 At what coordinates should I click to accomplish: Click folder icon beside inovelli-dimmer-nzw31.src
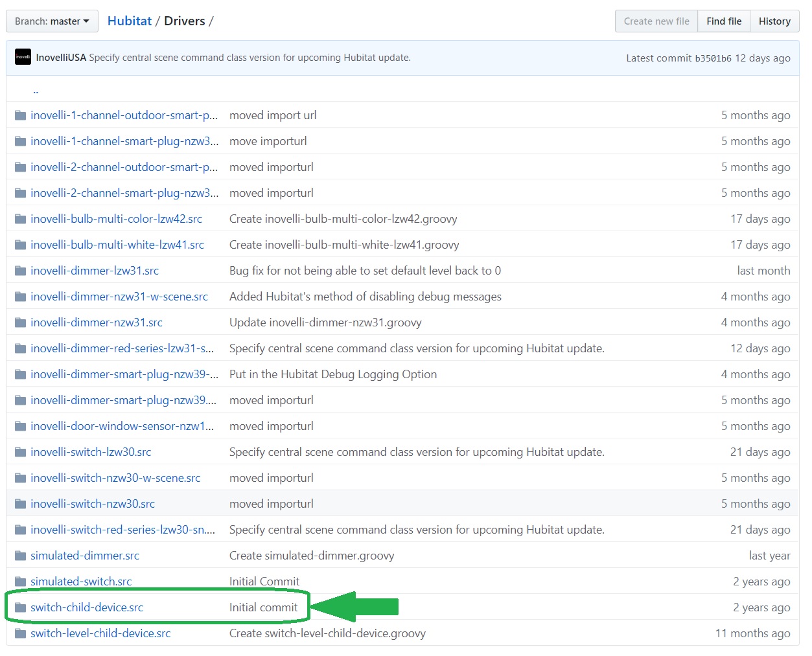pyautogui.click(x=20, y=322)
